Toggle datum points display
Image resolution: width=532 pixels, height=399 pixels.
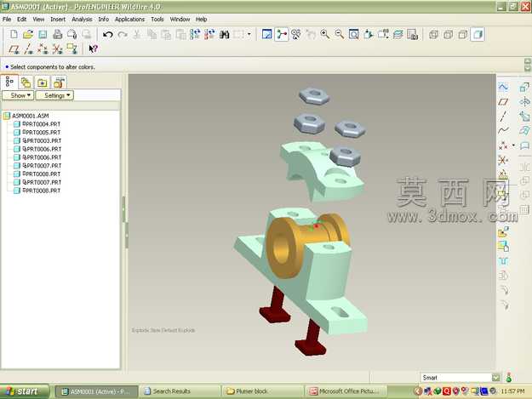[43, 49]
